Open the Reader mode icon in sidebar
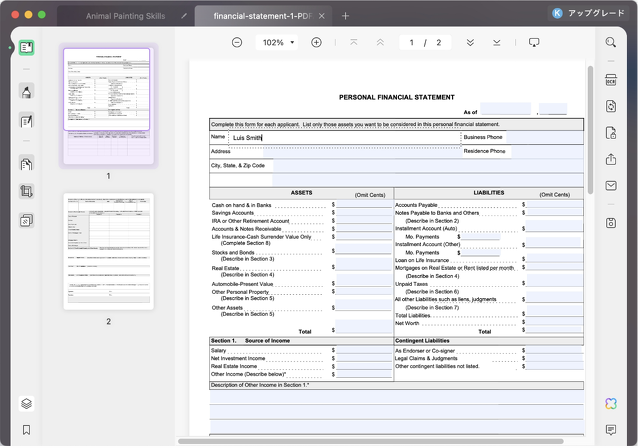Screen dimensions: 640x448 [27, 47]
